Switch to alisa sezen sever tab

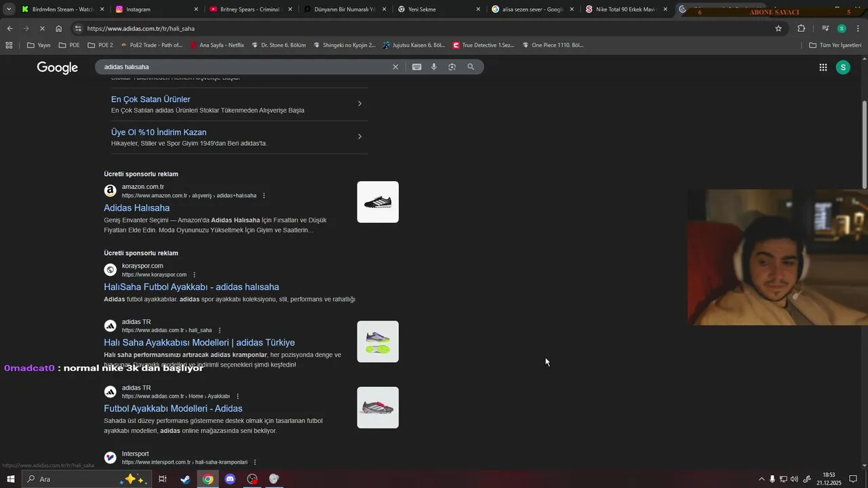533,9
